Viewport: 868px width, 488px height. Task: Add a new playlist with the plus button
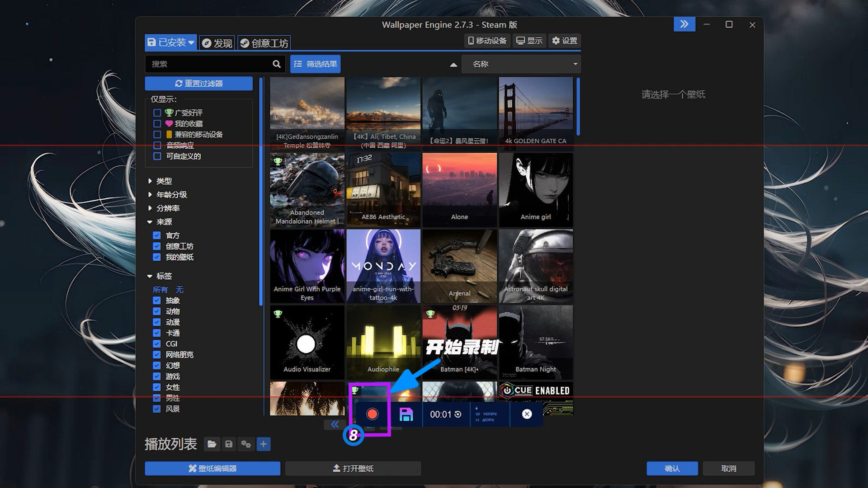point(264,444)
